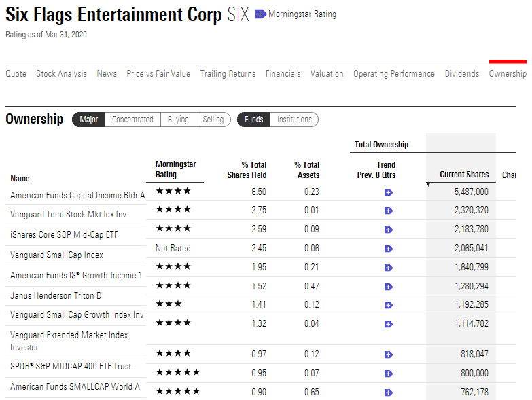This screenshot has height=400, width=532.
Task: Click the Morningstar Rating label link
Action: tap(302, 14)
